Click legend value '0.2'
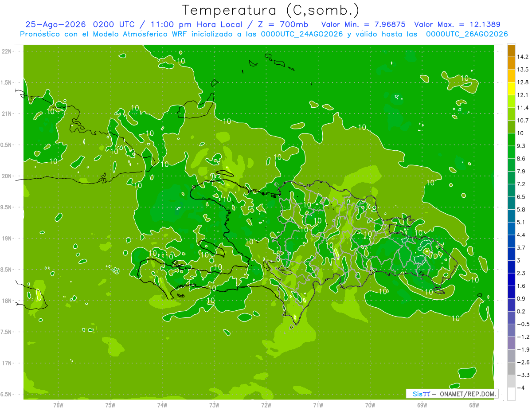 (521, 311)
